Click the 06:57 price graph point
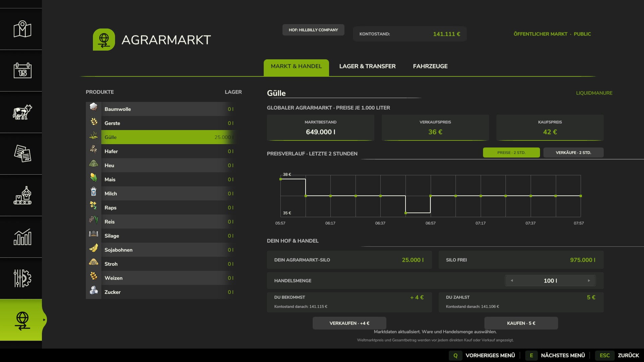Screen dimensions: 644x362 pos(430,196)
